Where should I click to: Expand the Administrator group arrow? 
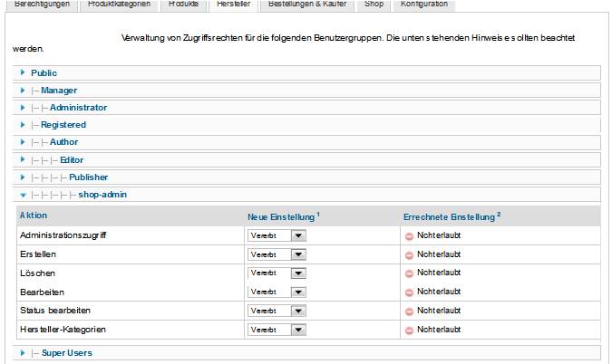coord(23,108)
